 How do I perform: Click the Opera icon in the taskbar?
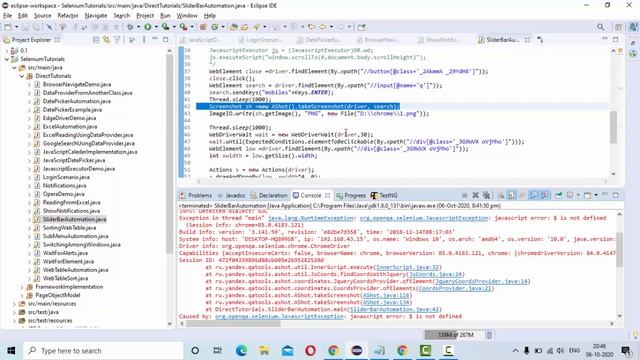point(310,351)
